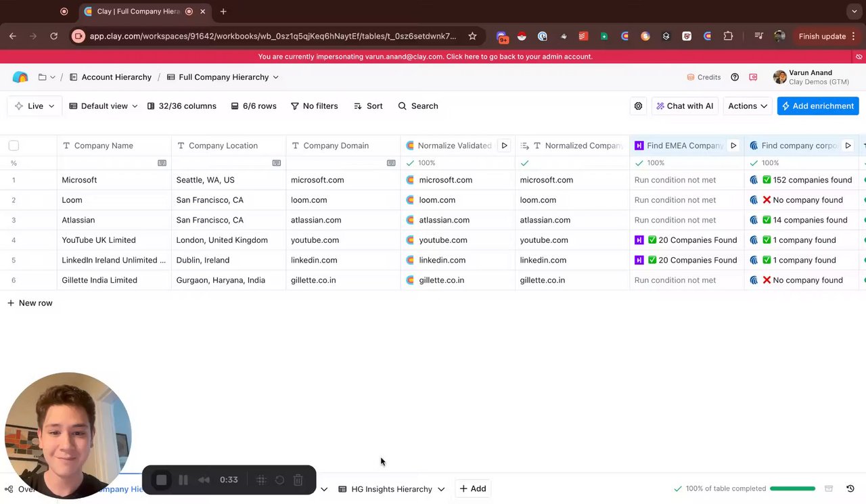Bookmark page with star icon
Viewport: 866px width, 504px height.
[x=472, y=36]
